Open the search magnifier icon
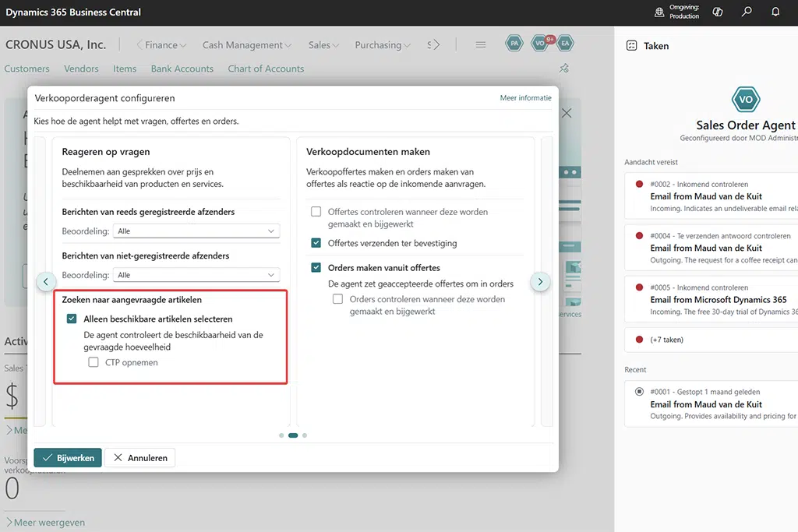 [747, 12]
